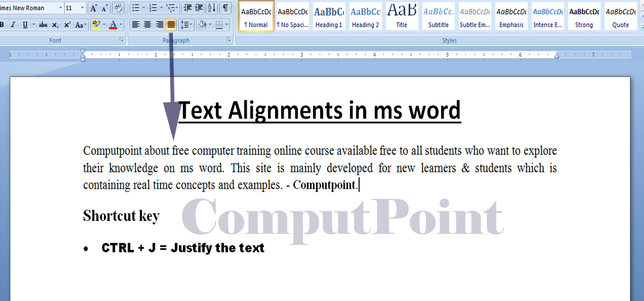
Task: Toggle the Show/Hide paragraph marks
Action: point(226,7)
